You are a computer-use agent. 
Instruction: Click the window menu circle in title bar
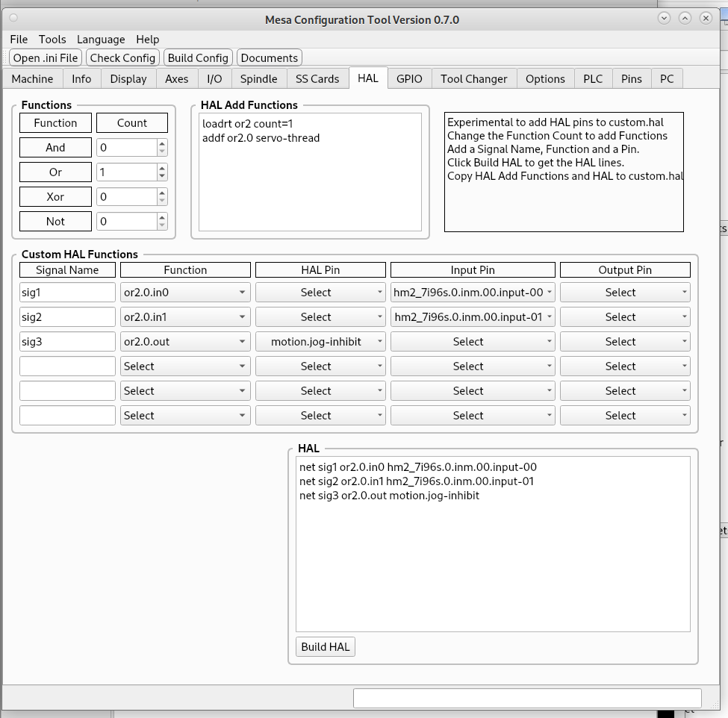point(13,18)
